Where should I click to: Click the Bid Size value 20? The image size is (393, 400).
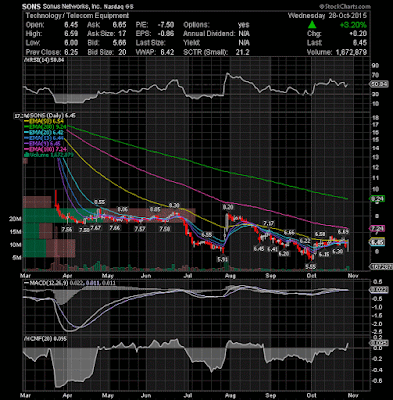tap(121, 52)
